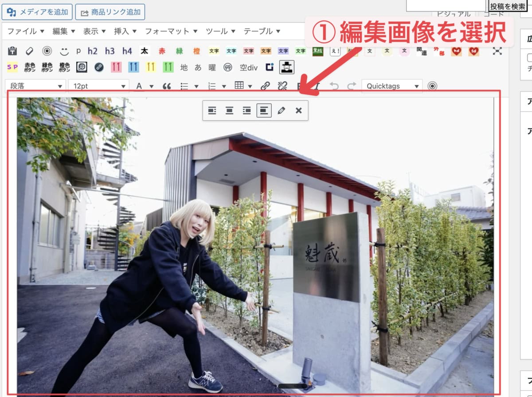Apply the h2 heading format

[92, 51]
